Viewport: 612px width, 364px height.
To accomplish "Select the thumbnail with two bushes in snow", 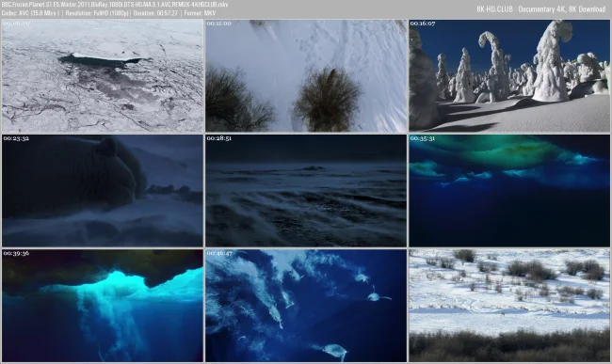I will (x=306, y=75).
